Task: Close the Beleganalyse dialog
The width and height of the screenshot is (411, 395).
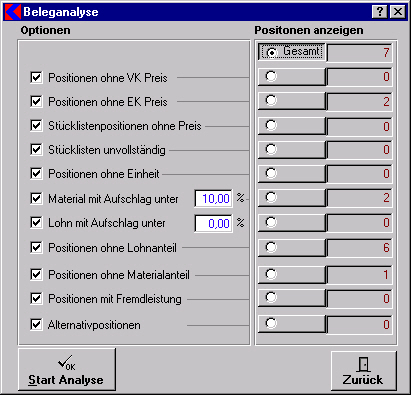Action: 398,12
